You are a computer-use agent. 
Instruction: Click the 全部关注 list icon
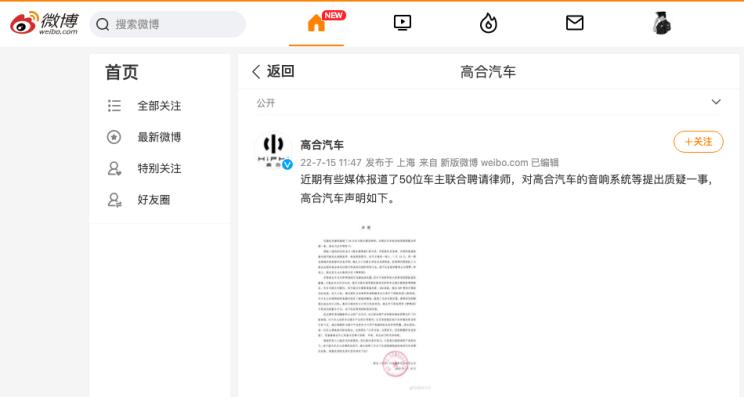[x=114, y=106]
